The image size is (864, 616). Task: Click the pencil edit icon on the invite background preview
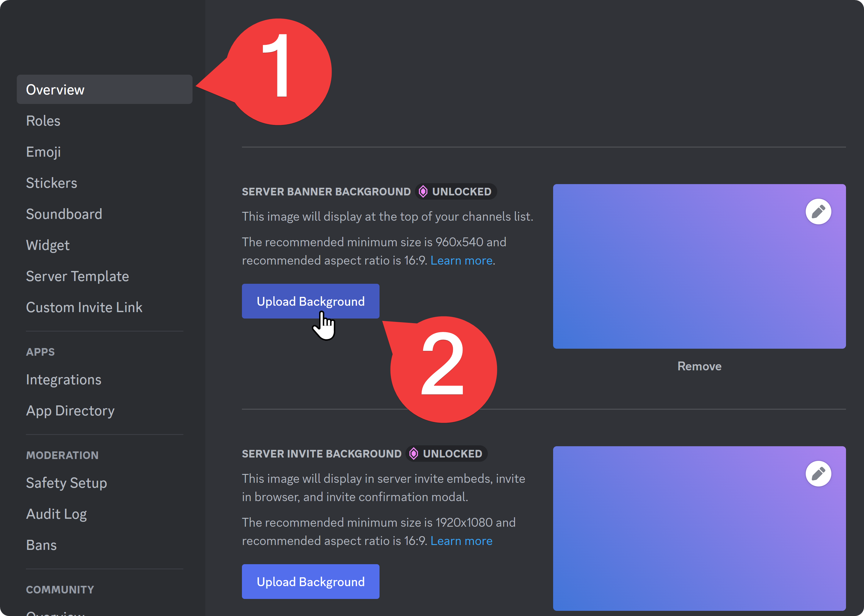tap(819, 473)
